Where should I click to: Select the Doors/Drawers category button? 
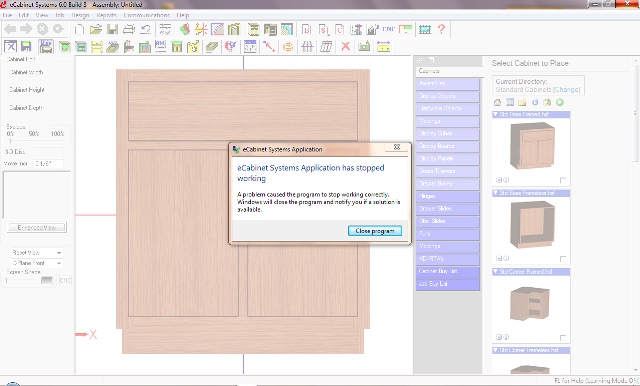(448, 171)
